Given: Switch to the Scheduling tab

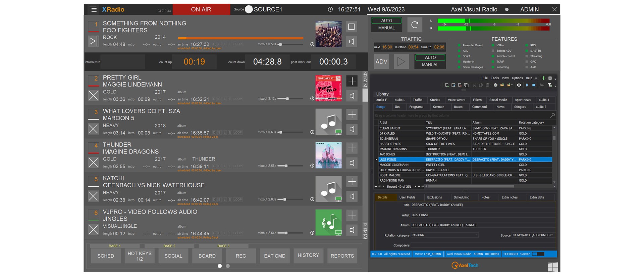Looking at the screenshot, I should pyautogui.click(x=461, y=197).
